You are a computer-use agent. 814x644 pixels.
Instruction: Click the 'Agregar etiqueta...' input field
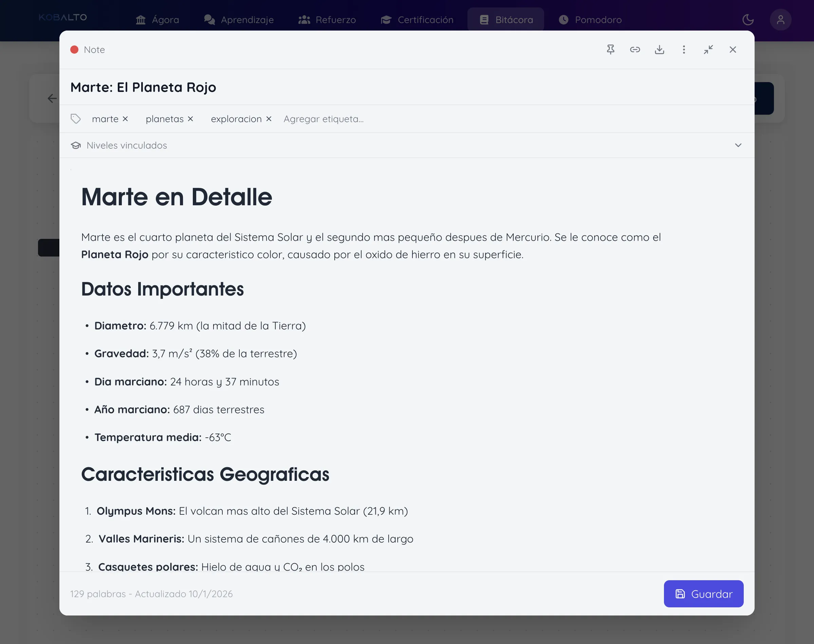323,119
